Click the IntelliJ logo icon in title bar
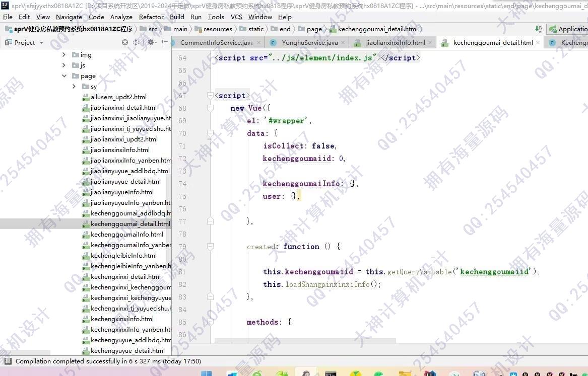This screenshot has height=376, width=588. (5, 5)
